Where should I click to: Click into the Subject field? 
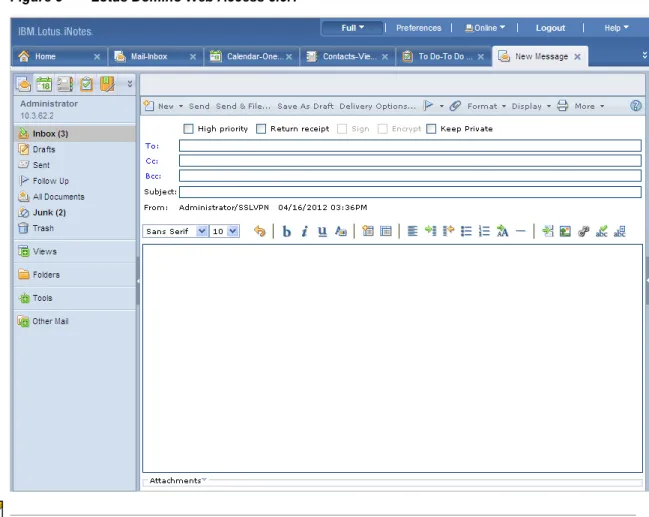410,192
